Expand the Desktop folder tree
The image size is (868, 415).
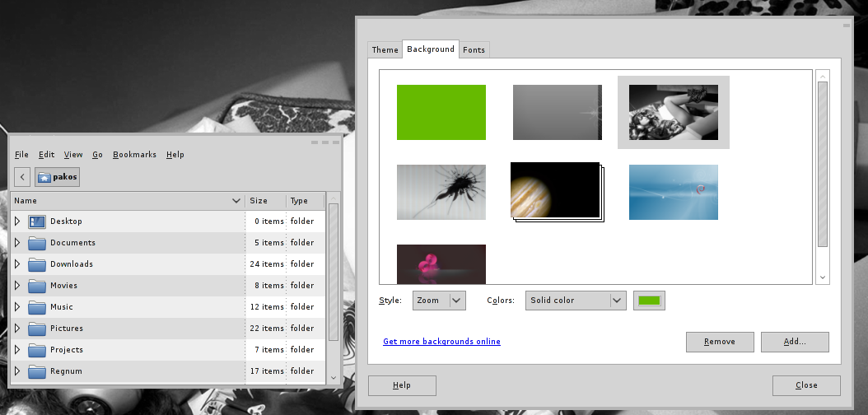point(17,221)
